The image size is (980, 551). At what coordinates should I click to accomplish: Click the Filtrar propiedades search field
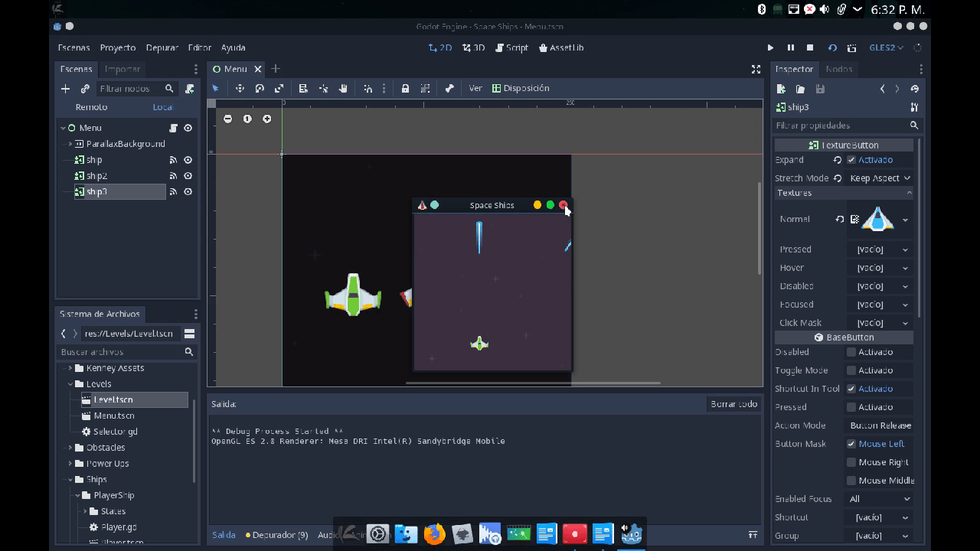pos(838,126)
